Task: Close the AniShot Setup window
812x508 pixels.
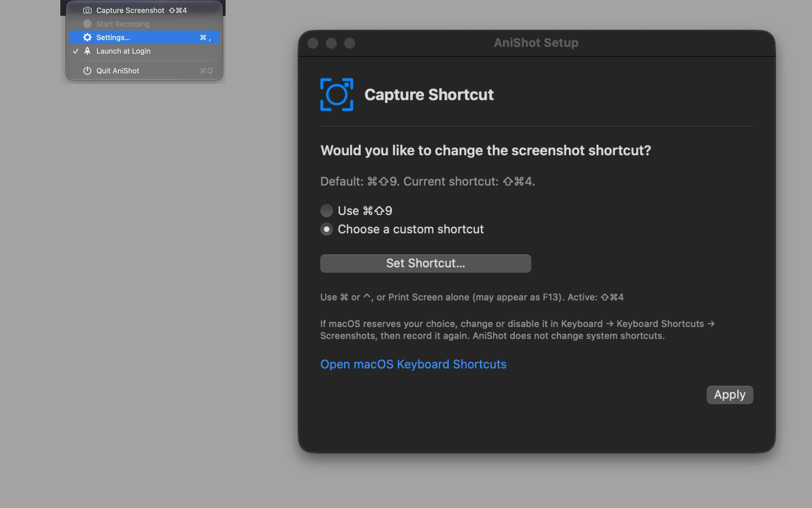Action: pyautogui.click(x=313, y=43)
